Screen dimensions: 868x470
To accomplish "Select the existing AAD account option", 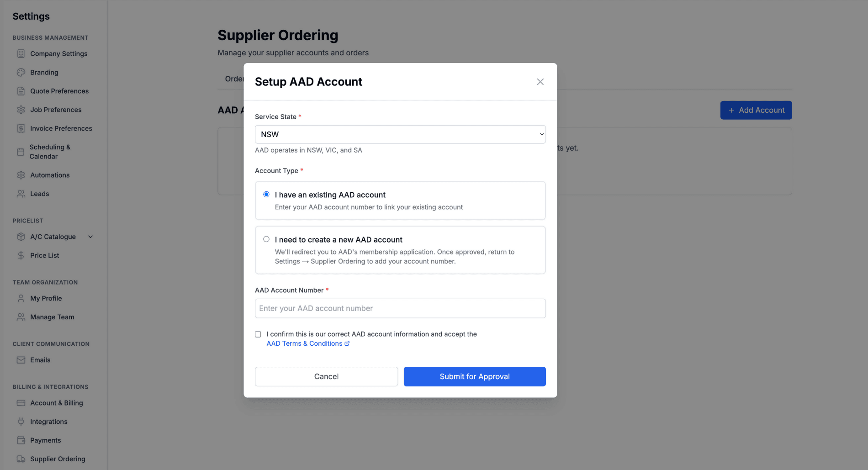I will tap(266, 194).
